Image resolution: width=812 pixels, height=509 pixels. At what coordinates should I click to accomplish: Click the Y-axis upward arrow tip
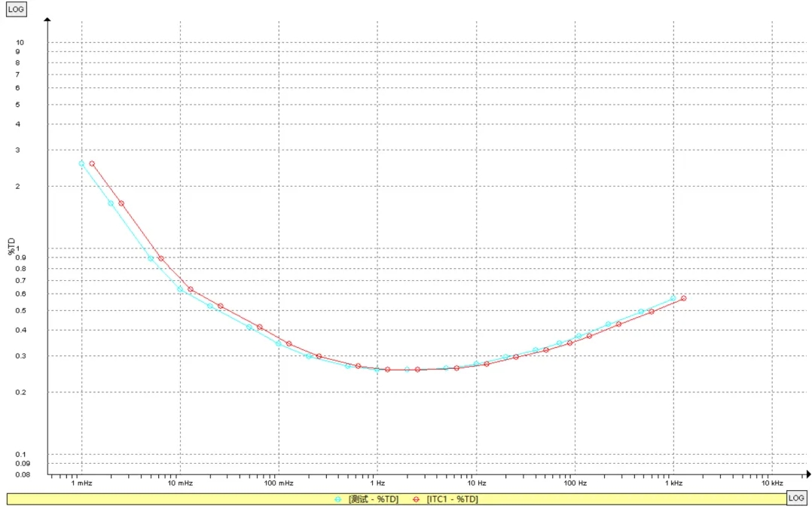click(48, 18)
